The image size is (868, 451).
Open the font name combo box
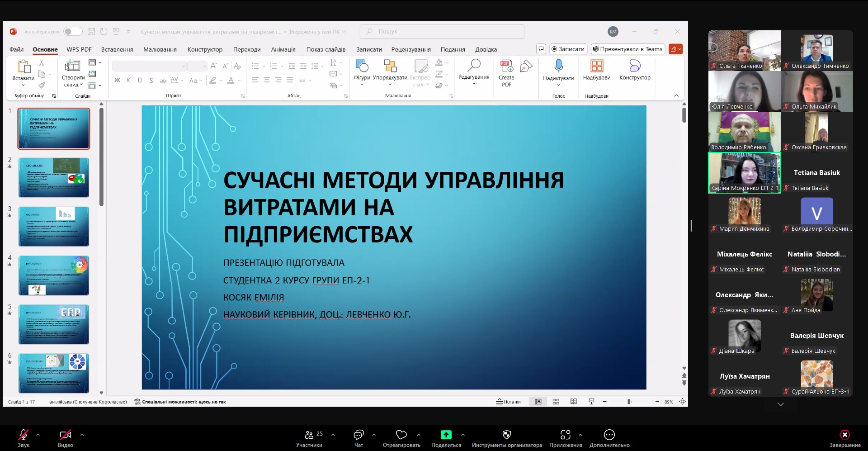149,66
